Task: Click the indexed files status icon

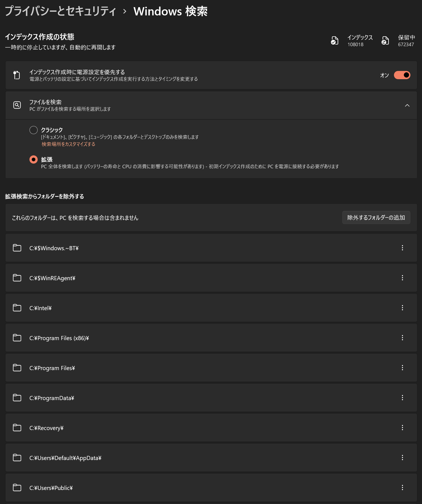Action: click(x=335, y=40)
